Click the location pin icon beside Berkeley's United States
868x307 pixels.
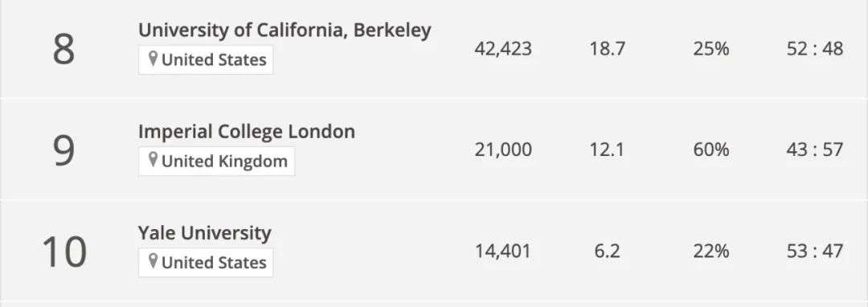click(154, 59)
